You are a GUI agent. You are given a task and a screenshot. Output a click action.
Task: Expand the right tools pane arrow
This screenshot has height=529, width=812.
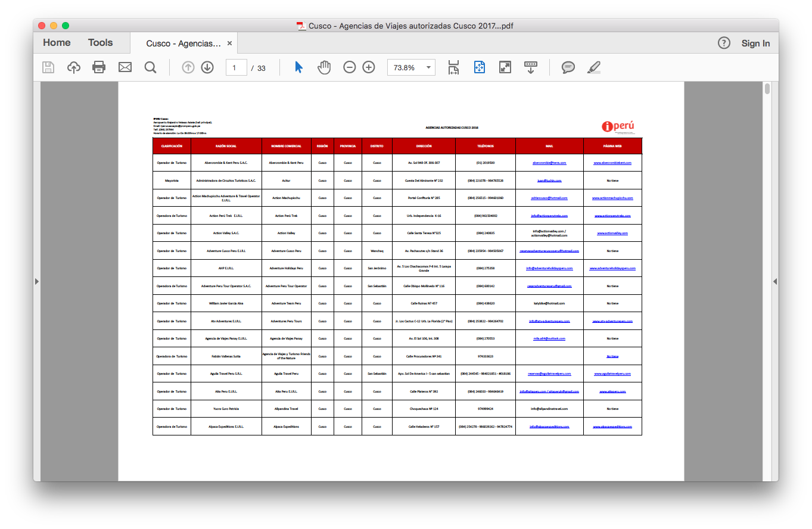[775, 281]
